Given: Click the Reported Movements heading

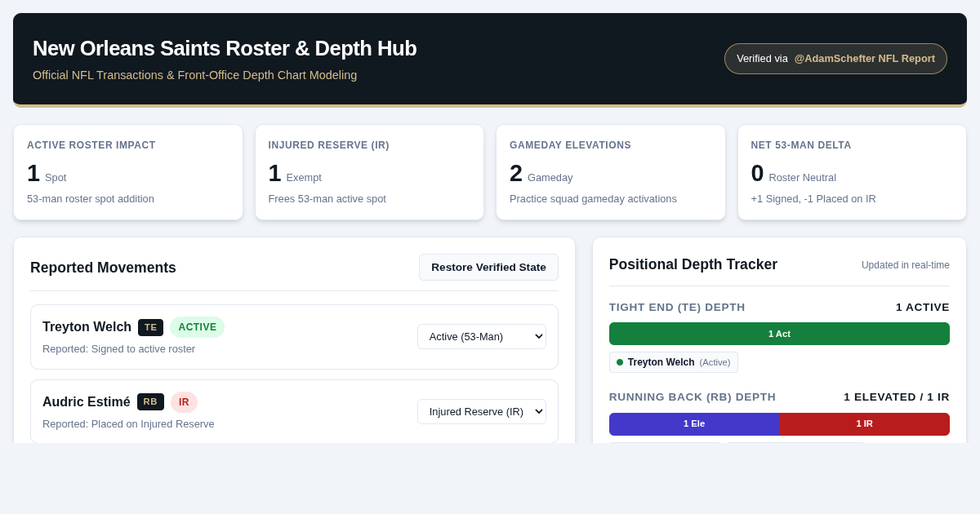Looking at the screenshot, I should point(103,268).
